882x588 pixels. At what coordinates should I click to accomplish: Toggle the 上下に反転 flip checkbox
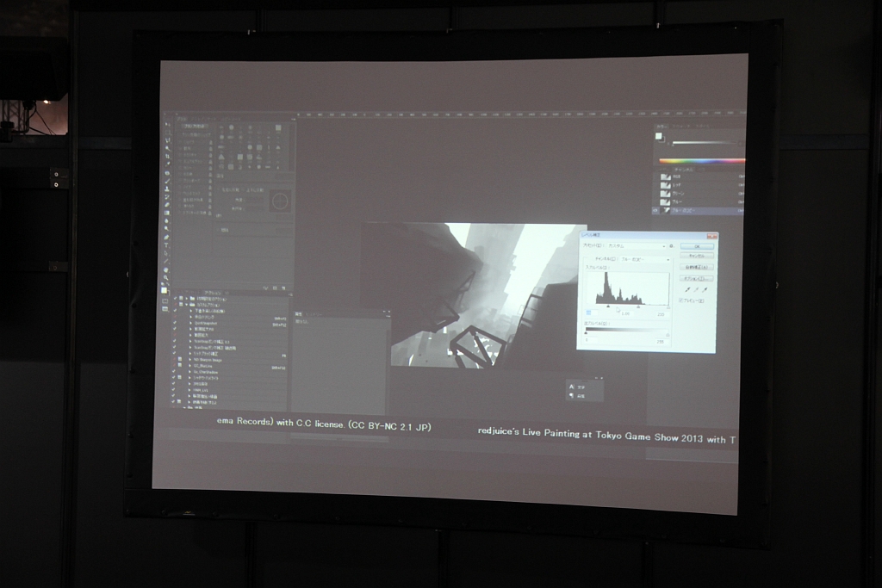coord(244,190)
